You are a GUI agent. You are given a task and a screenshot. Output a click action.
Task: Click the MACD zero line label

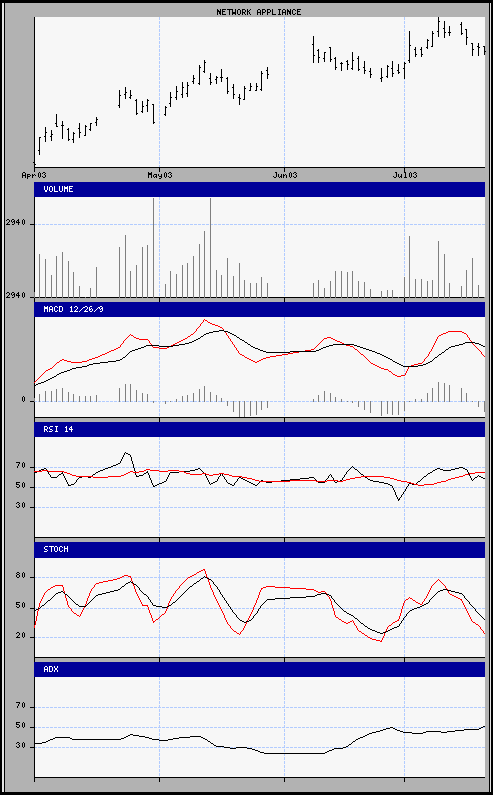click(x=23, y=401)
